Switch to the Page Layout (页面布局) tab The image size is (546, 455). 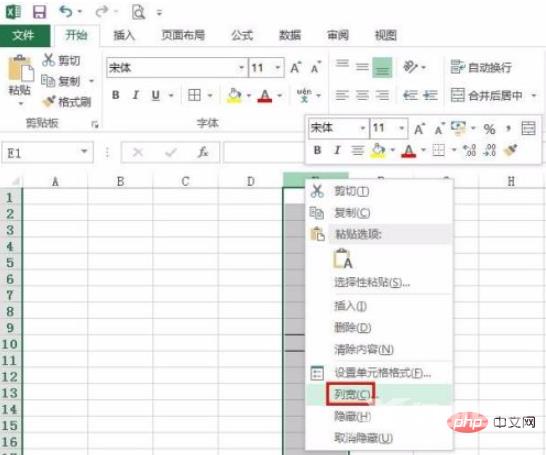tap(183, 35)
